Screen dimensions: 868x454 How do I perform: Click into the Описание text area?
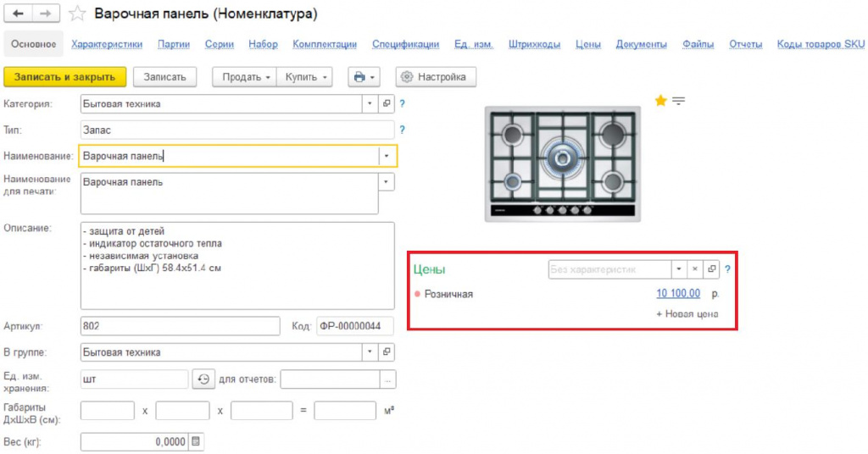[237, 265]
